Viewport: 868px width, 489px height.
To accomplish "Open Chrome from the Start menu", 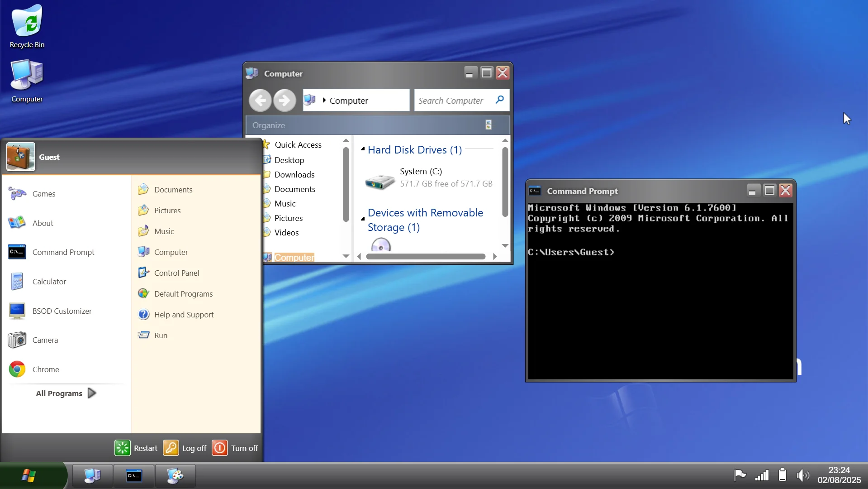I will pos(46,369).
